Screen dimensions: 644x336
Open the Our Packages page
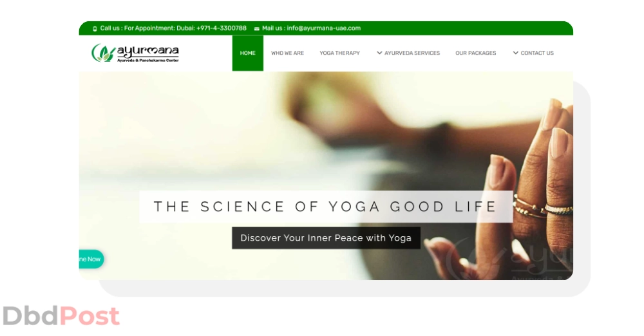pyautogui.click(x=476, y=53)
